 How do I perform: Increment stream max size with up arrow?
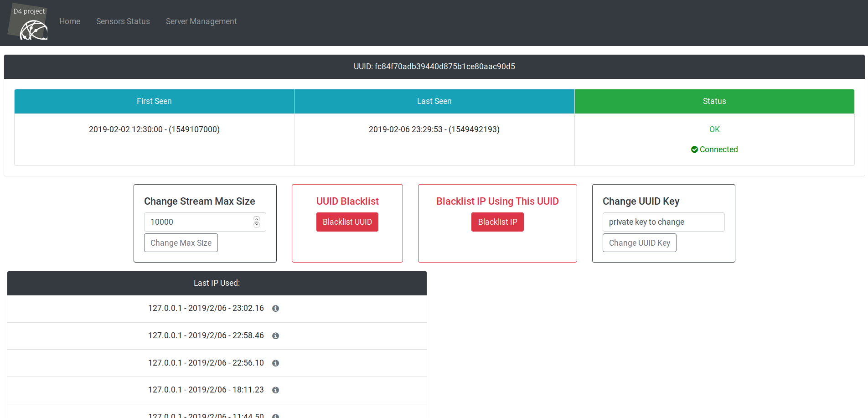tap(257, 219)
